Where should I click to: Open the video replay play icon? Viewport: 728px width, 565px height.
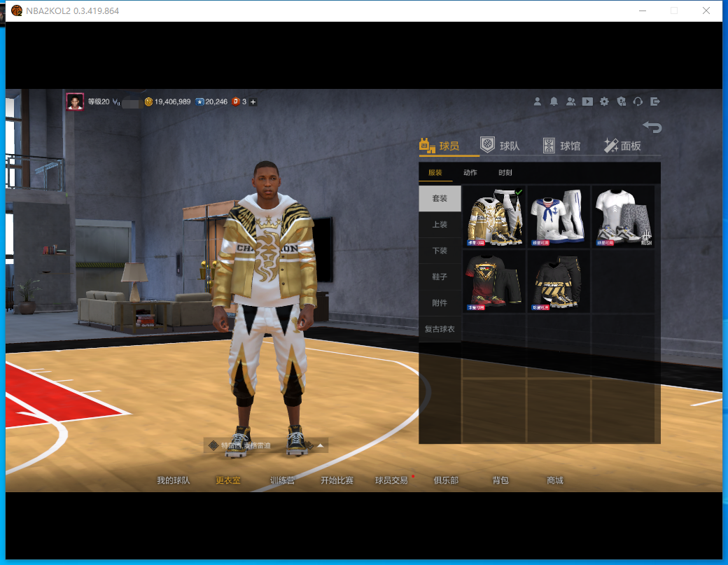587,102
